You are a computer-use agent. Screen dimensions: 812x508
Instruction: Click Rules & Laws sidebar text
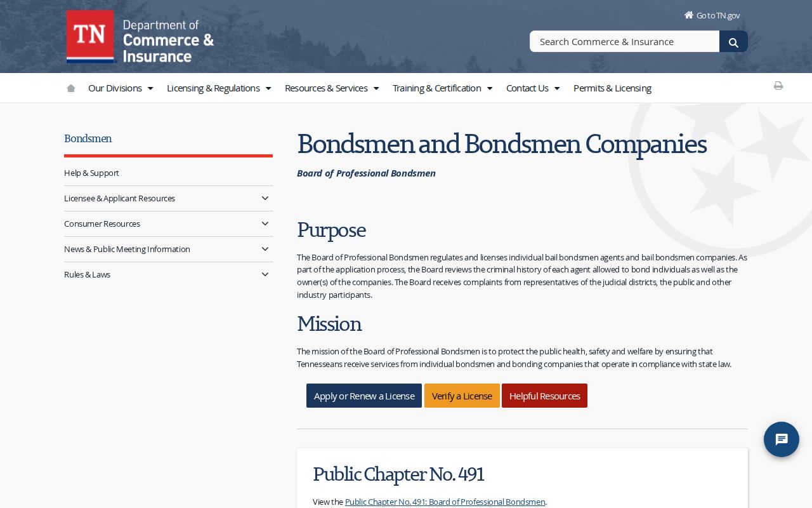[87, 274]
